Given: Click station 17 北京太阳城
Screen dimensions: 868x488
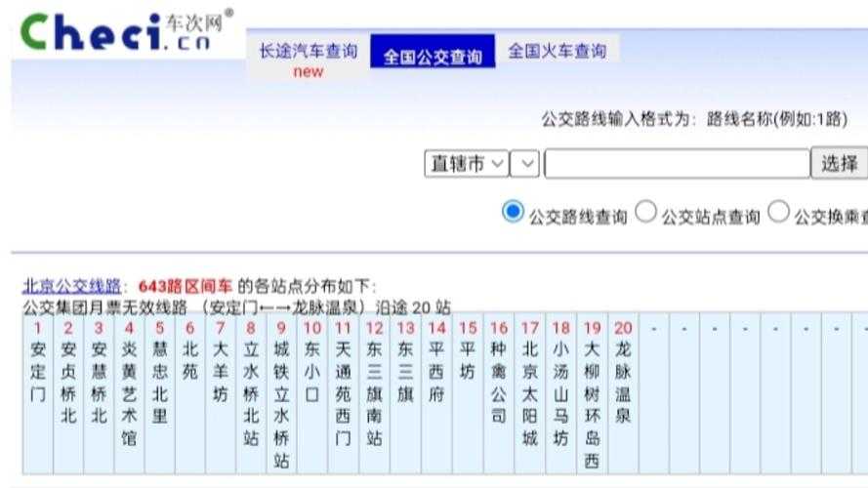Looking at the screenshot, I should coord(529,393).
